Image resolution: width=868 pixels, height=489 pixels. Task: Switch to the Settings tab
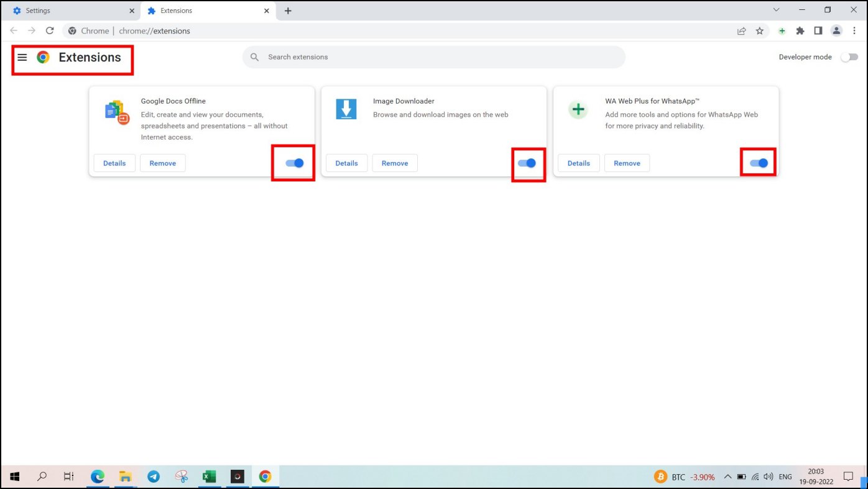(70, 11)
